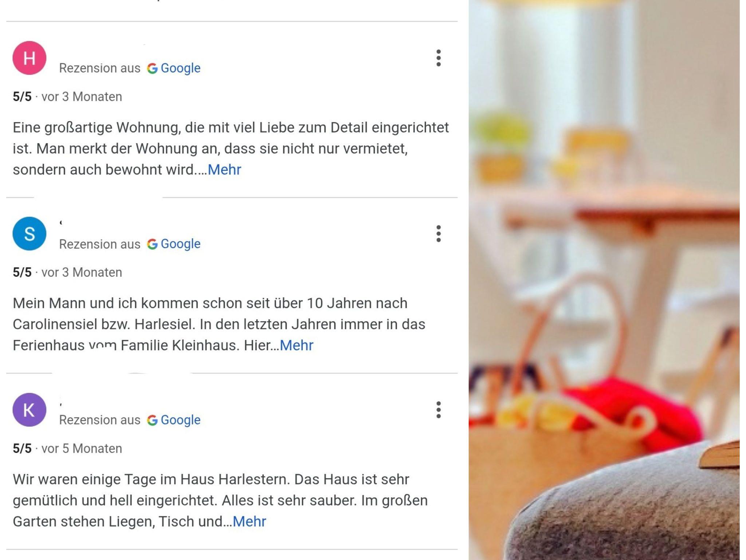Expand 'Mehr' on the großartige Wohnung review
Viewport: 746px width, 560px height.
(224, 170)
